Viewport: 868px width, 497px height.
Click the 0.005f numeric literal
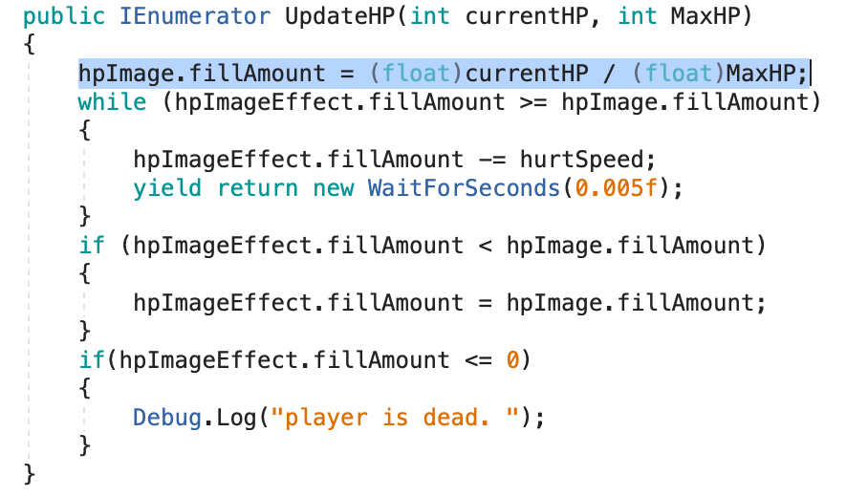[618, 188]
